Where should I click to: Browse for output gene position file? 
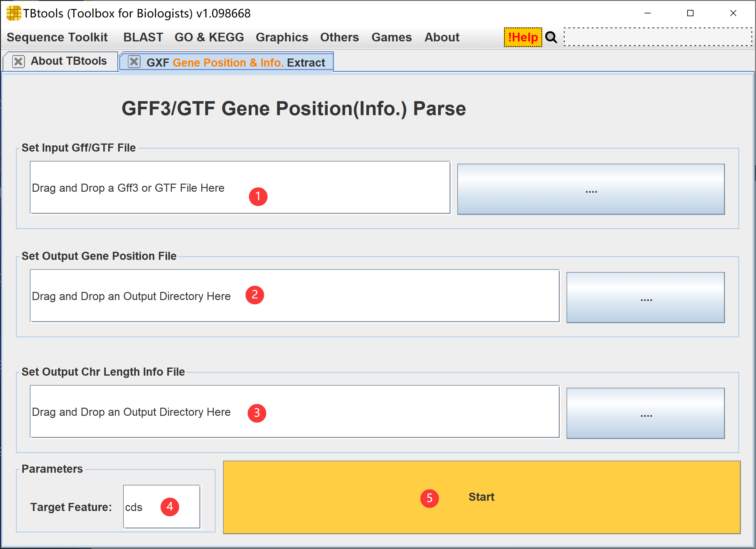(645, 298)
